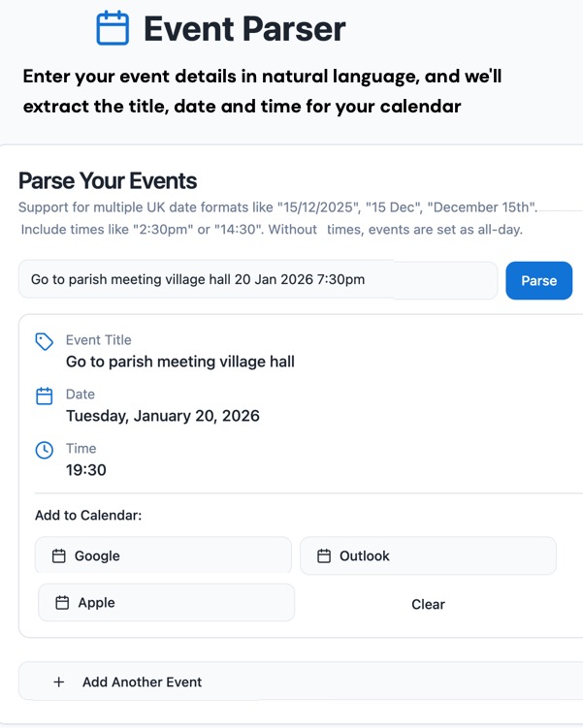Click the Event Parser calendar logo icon
This screenshot has width=583, height=728.
113,29
